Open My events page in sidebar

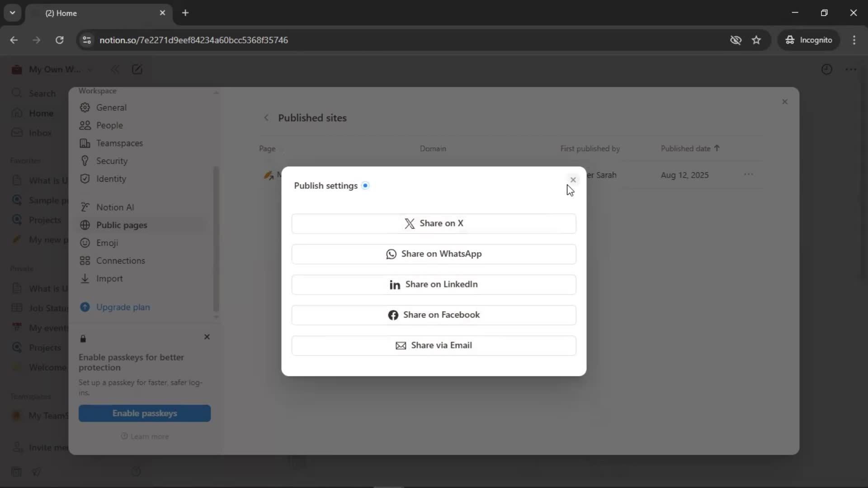tap(39, 328)
